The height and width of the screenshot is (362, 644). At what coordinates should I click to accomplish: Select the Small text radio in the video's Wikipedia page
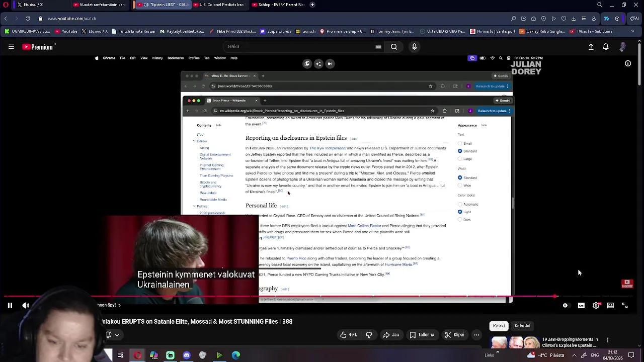pos(460,143)
